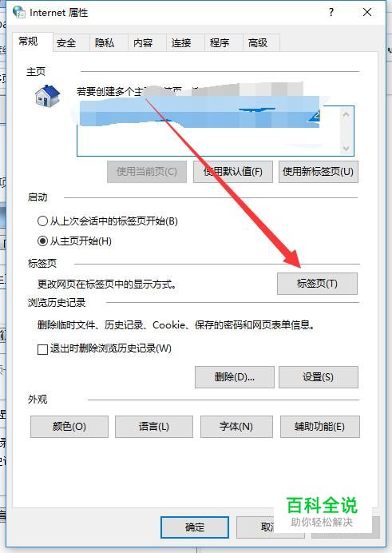Viewport: 392px width, 553px height.
Task: Open browsing history 设置(S) button
Action: click(x=319, y=377)
